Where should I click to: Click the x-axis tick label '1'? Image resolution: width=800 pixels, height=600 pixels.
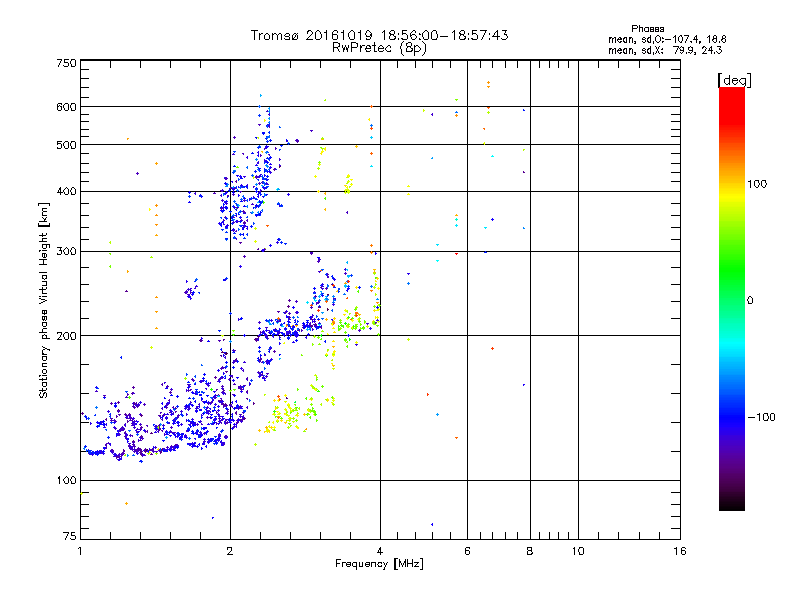pyautogui.click(x=81, y=551)
